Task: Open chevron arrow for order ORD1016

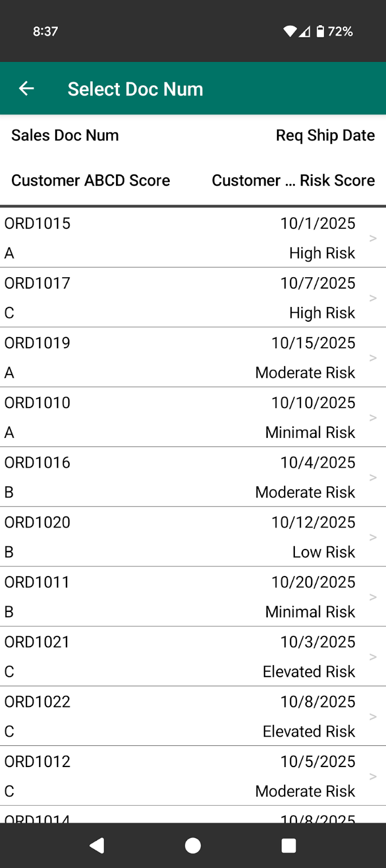Action: (372, 477)
